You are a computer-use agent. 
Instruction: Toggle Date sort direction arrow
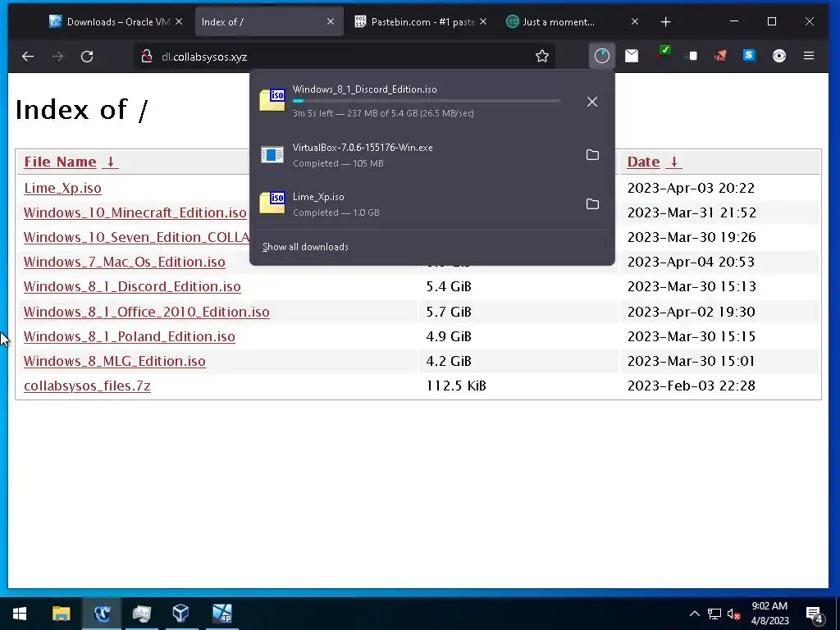[x=674, y=162]
